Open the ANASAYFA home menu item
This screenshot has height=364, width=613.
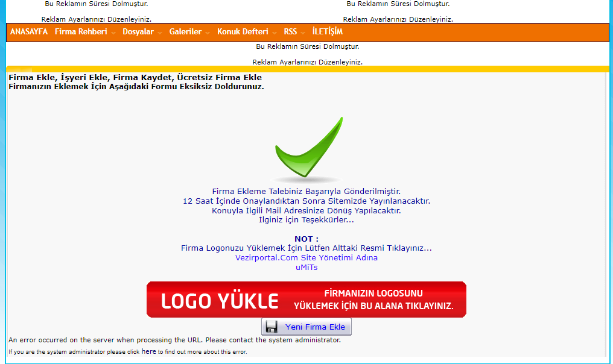pyautogui.click(x=29, y=32)
